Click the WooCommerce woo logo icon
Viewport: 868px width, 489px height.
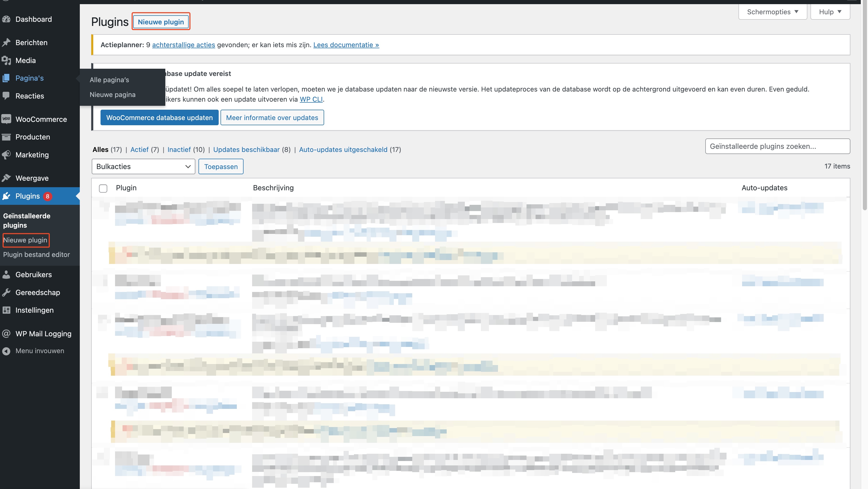(6, 119)
